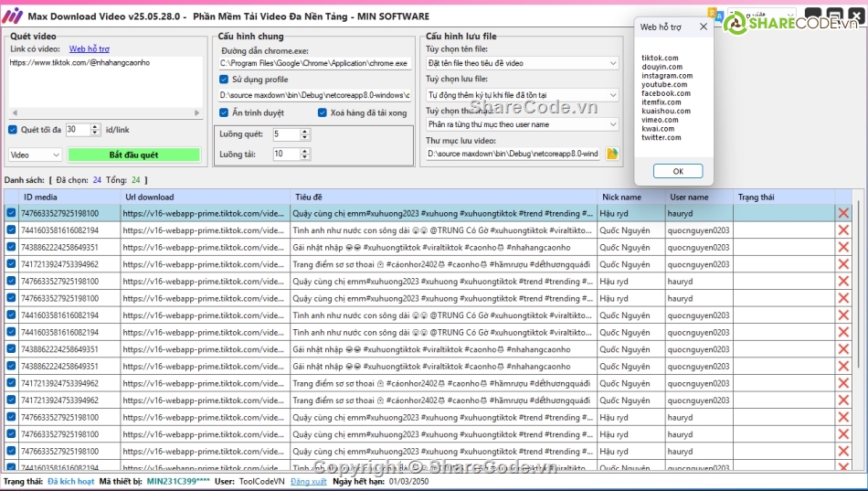This screenshot has height=491, width=868.
Task: Open the Video type dropdown
Action: click(x=35, y=155)
